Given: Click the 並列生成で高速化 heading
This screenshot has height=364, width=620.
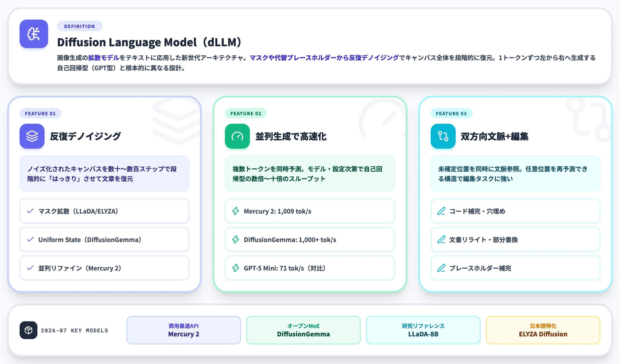Looking at the screenshot, I should point(291,136).
